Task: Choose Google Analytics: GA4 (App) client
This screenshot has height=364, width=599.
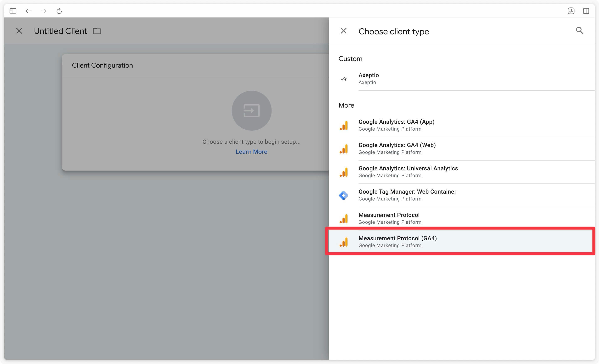Action: pos(461,125)
